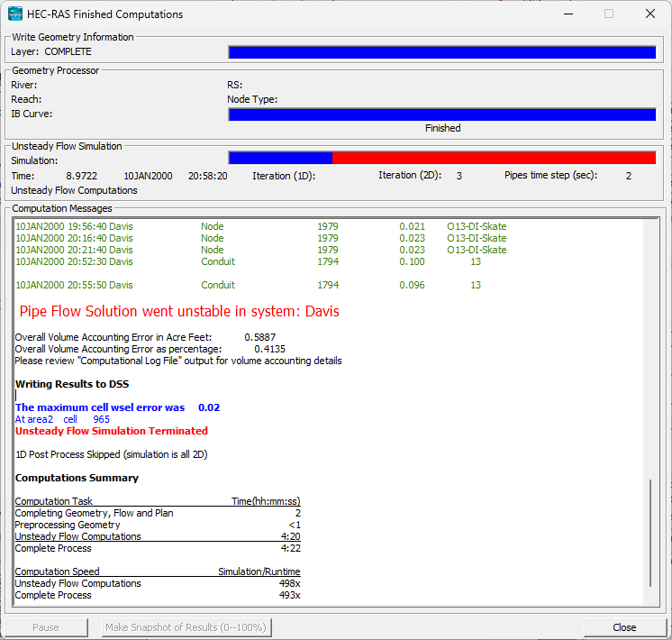Click 'The maximum cell wsel error was' line
Image resolution: width=672 pixels, height=640 pixels.
coord(117,407)
